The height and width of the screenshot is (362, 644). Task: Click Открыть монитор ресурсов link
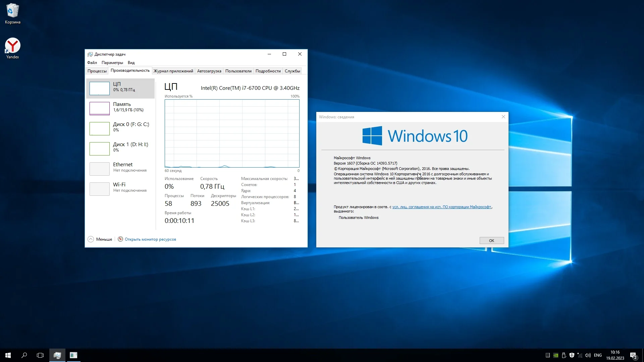pos(150,239)
